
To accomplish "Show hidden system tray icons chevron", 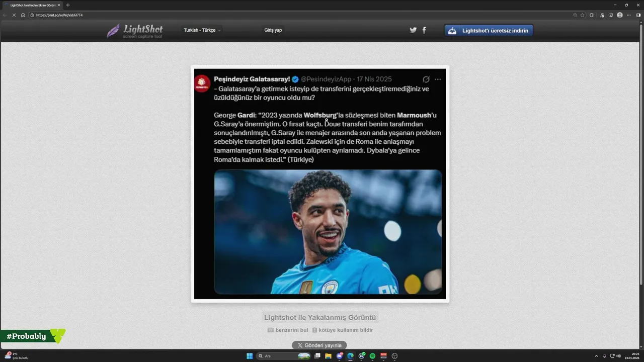I will click(597, 356).
